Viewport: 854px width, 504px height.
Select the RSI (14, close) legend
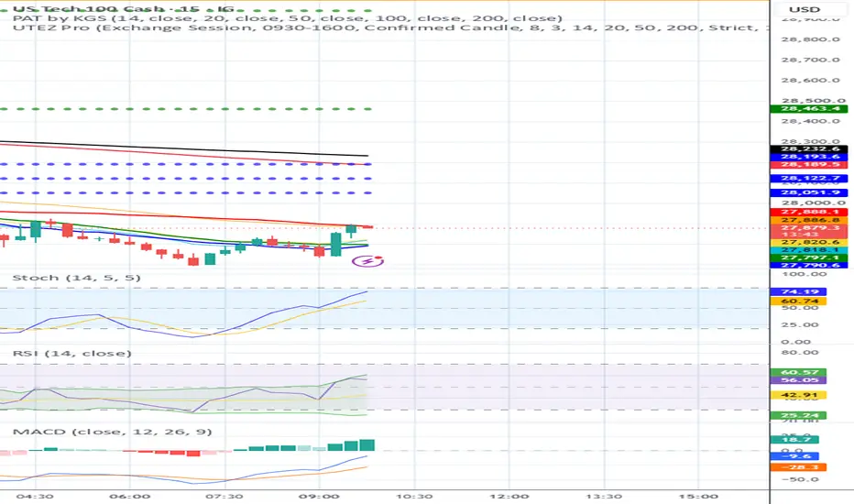(x=71, y=354)
